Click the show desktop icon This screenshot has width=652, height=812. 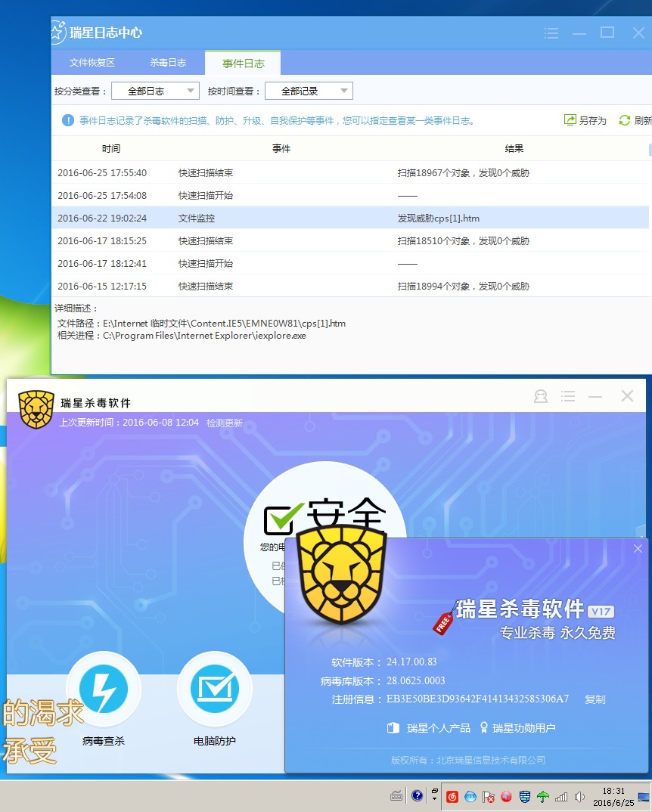[x=644, y=797]
